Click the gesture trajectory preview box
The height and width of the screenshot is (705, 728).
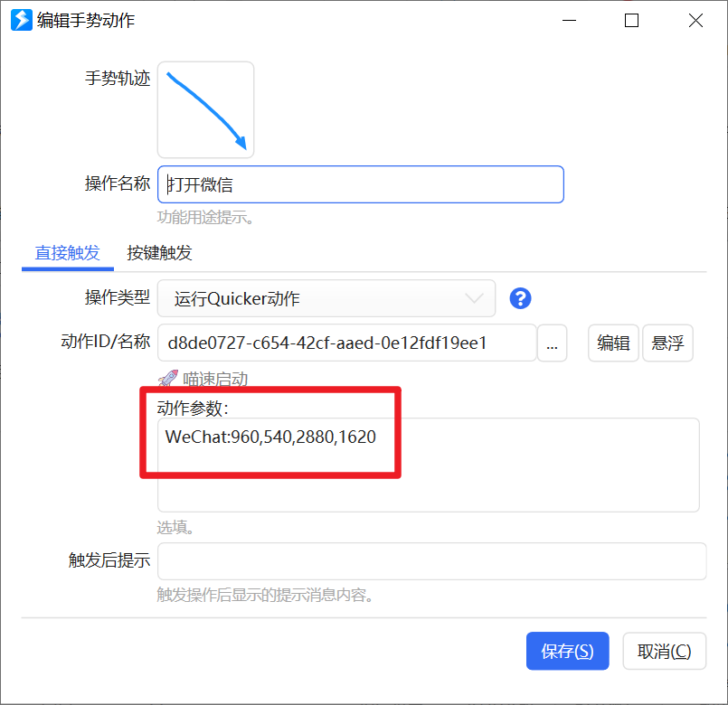pos(205,110)
